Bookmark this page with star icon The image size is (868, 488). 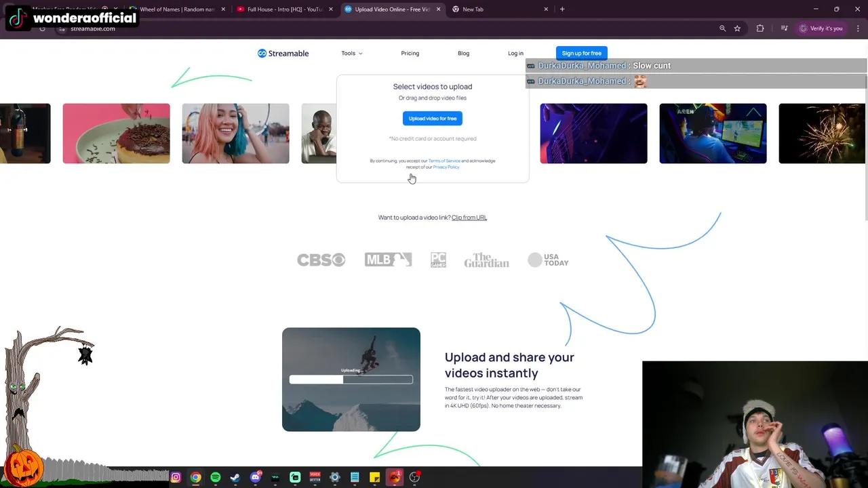[x=737, y=28]
